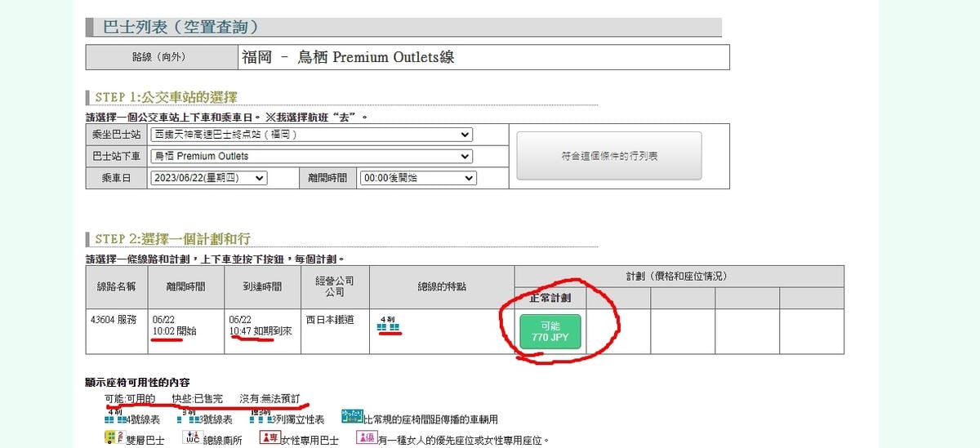Screen dimensions: 980x448
Task: Click the 雙層巴士 legend label
Action: coord(145,439)
